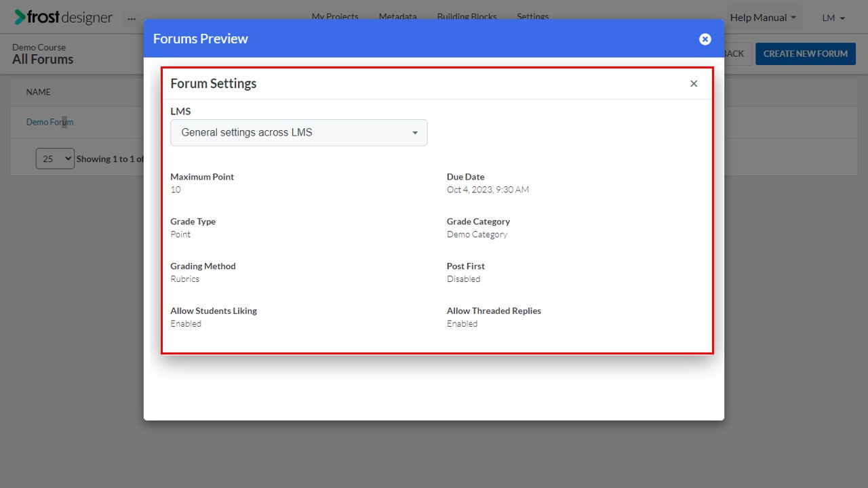Close the Forums Preview dialog
Screen dimensions: 868x488
point(705,39)
